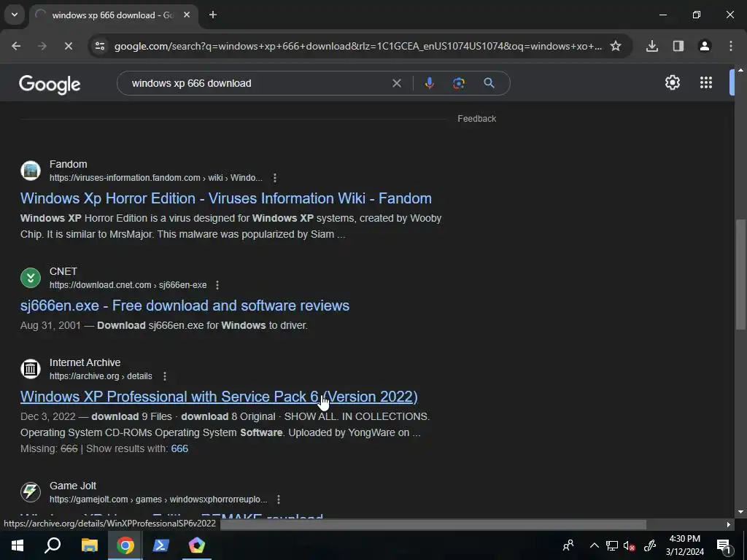Image resolution: width=747 pixels, height=560 pixels.
Task: Click the horizontal scrollbar right arrow
Action: pos(729,524)
